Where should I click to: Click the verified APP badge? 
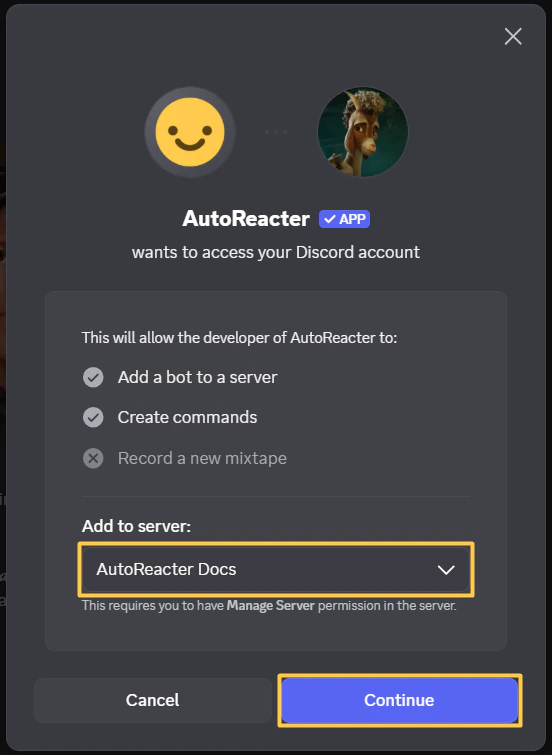pyautogui.click(x=344, y=219)
